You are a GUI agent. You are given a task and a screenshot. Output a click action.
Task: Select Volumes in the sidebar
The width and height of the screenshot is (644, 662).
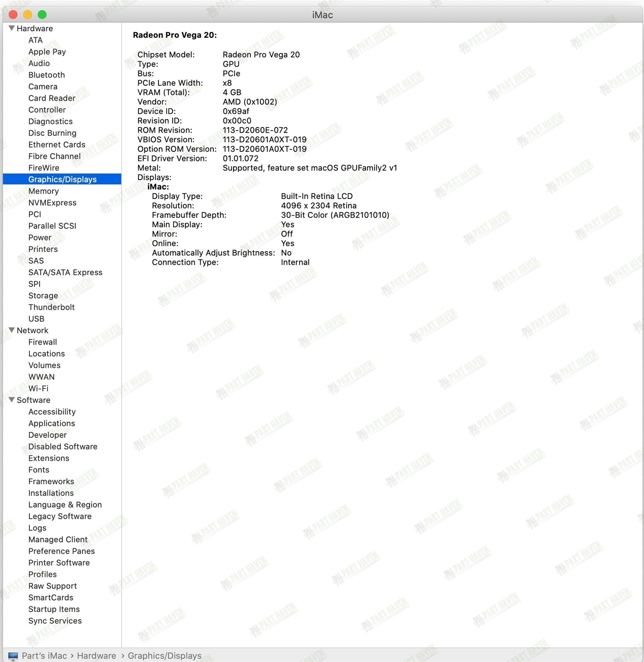(44, 365)
